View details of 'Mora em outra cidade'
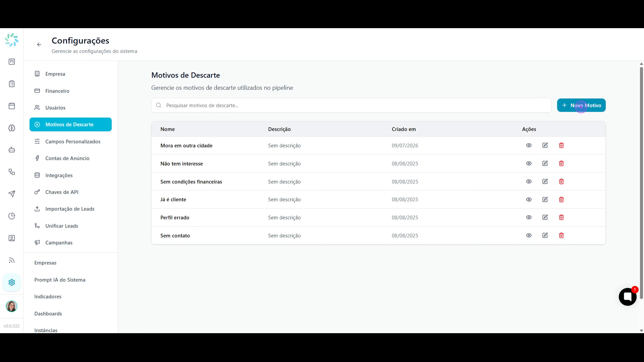The width and height of the screenshot is (644, 362). tap(529, 145)
